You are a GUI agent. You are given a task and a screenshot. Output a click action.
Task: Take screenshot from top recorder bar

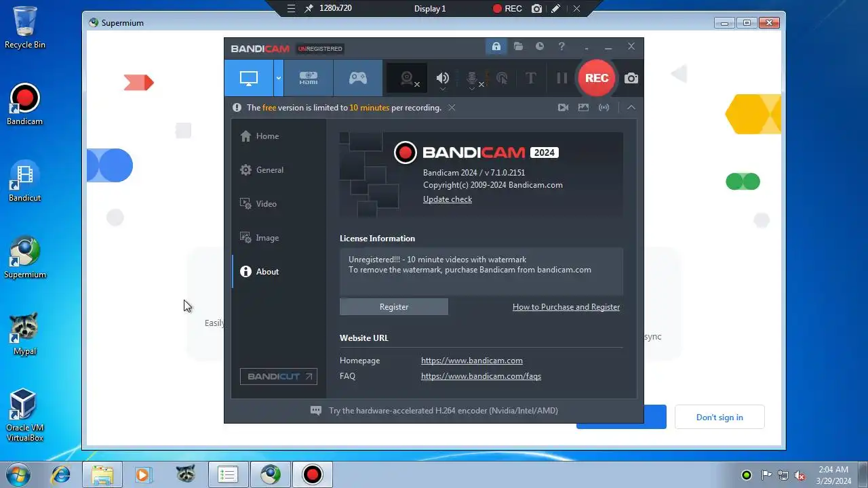(x=537, y=9)
